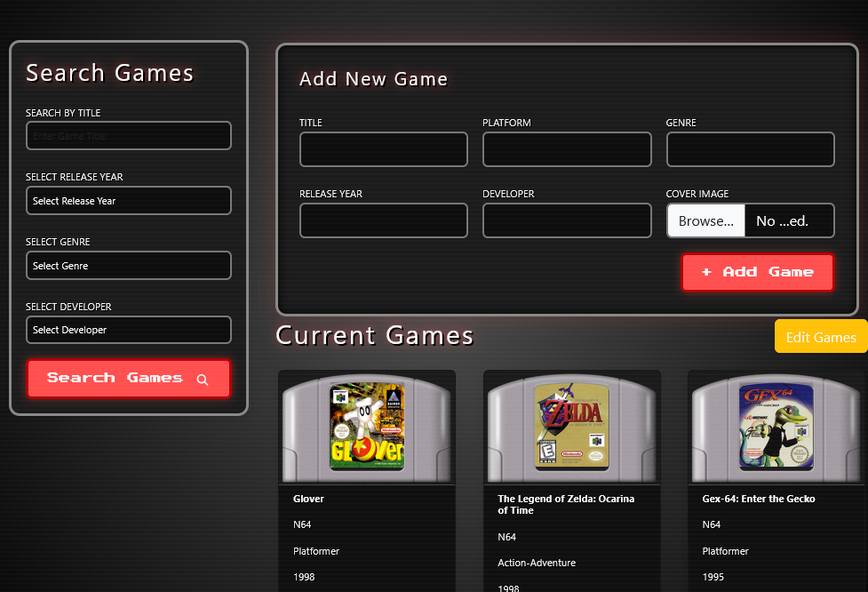Click 'N64' platform on the Glover card
This screenshot has width=868, height=592.
point(302,524)
